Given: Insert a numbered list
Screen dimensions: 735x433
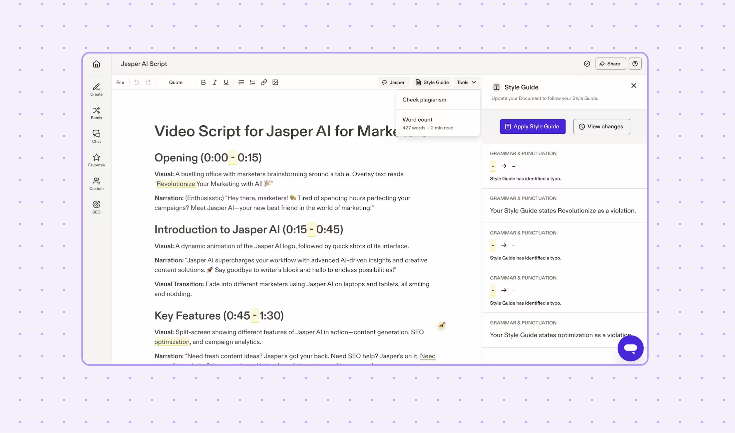Looking at the screenshot, I should click(x=252, y=82).
